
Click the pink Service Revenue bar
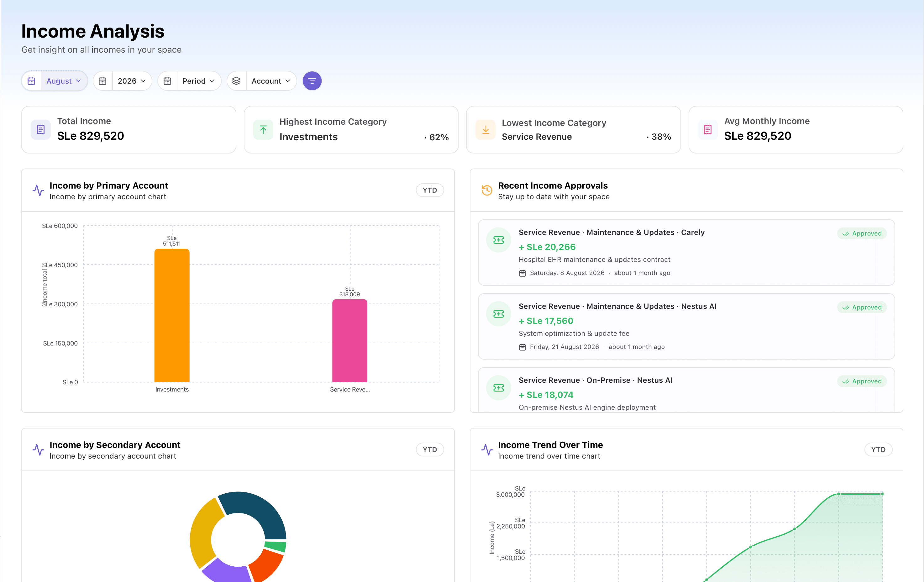[349, 341]
